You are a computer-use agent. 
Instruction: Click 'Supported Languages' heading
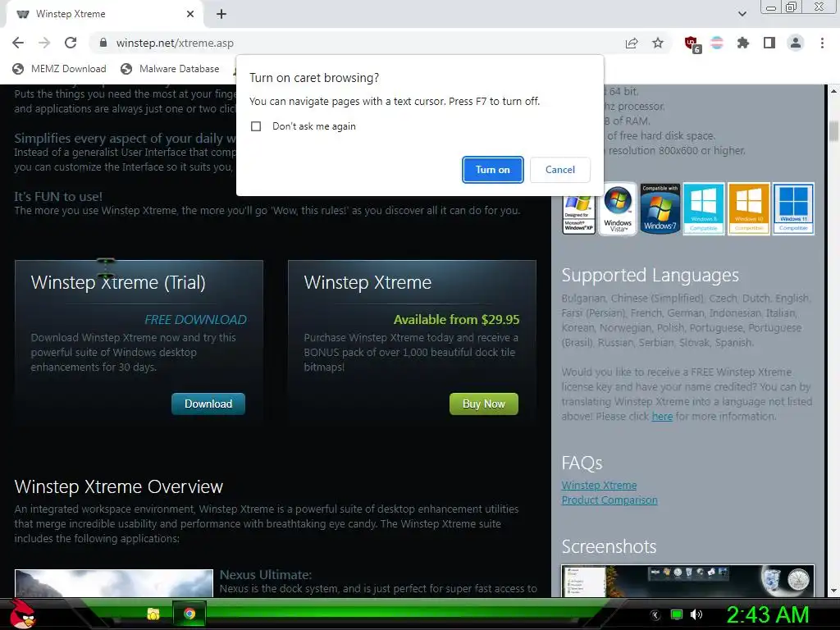click(x=650, y=276)
